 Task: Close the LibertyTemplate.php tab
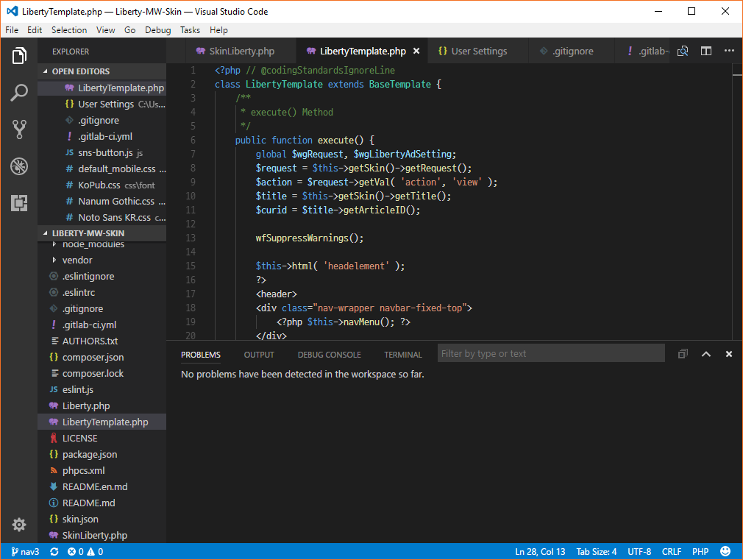416,52
